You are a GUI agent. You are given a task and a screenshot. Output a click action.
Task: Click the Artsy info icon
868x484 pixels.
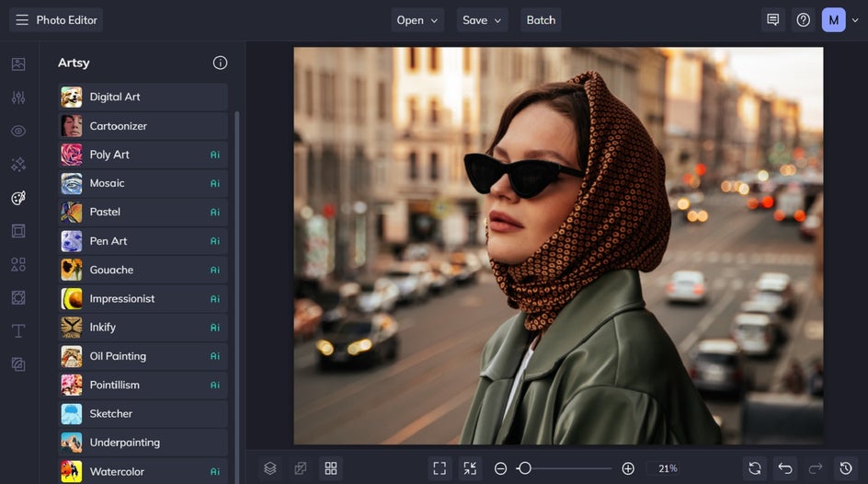(x=220, y=63)
